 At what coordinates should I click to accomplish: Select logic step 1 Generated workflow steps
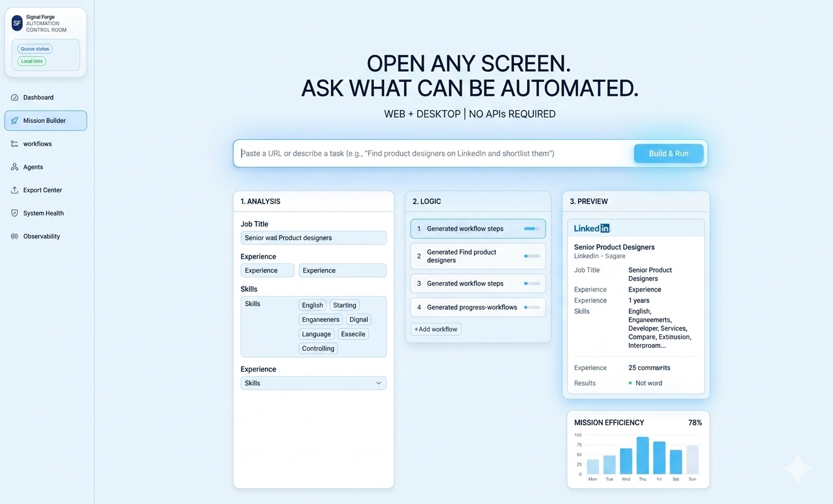[x=478, y=229]
